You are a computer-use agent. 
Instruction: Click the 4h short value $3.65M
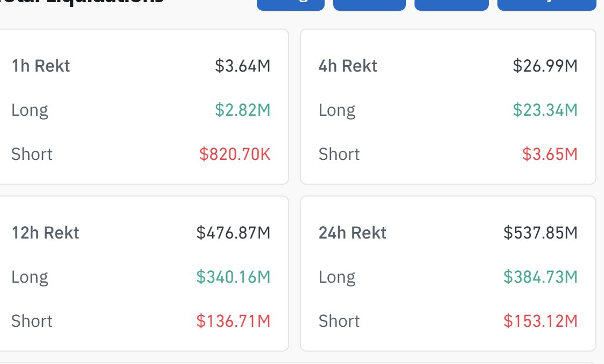[x=550, y=154]
